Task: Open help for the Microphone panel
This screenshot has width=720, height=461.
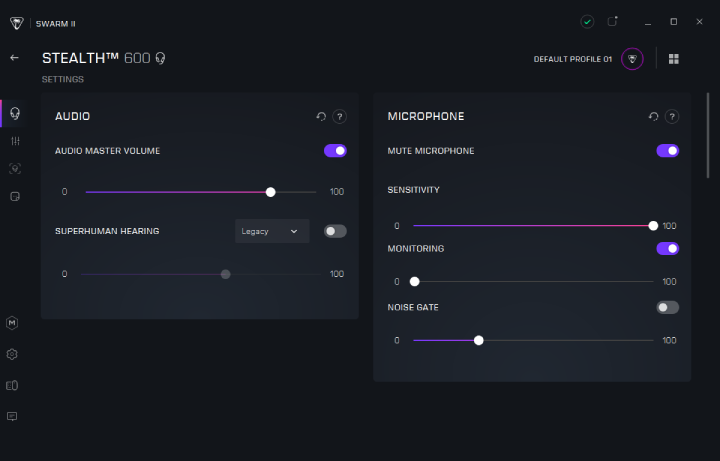Action: [672, 117]
